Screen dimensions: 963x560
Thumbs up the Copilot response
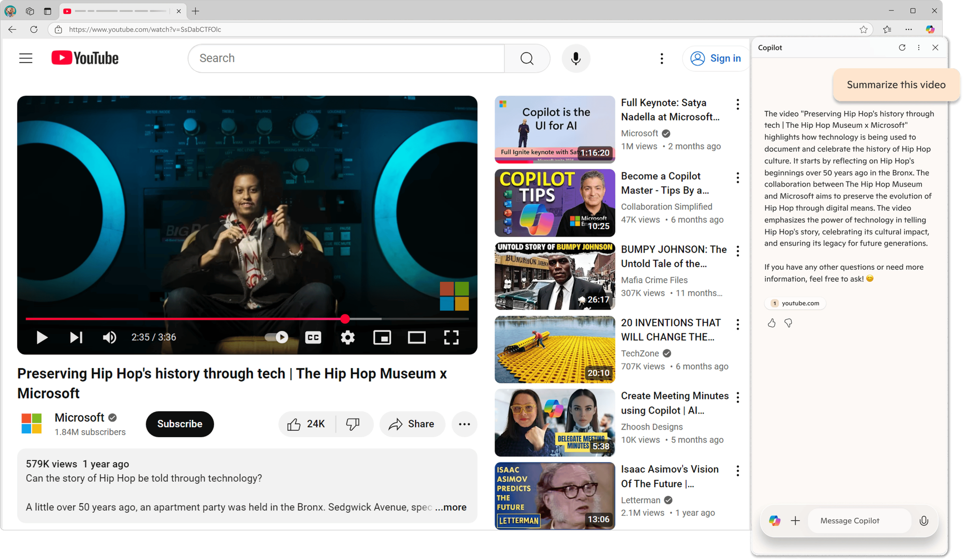pyautogui.click(x=771, y=323)
